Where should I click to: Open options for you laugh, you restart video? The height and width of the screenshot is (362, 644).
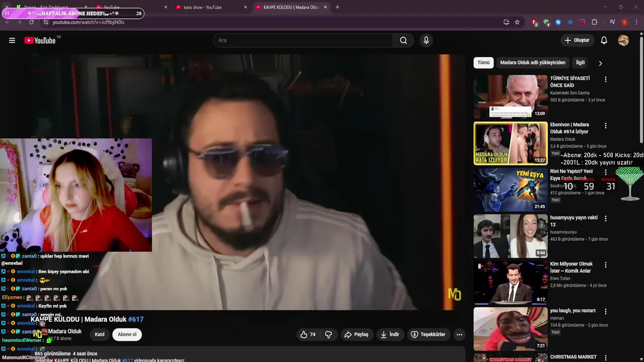click(x=605, y=312)
